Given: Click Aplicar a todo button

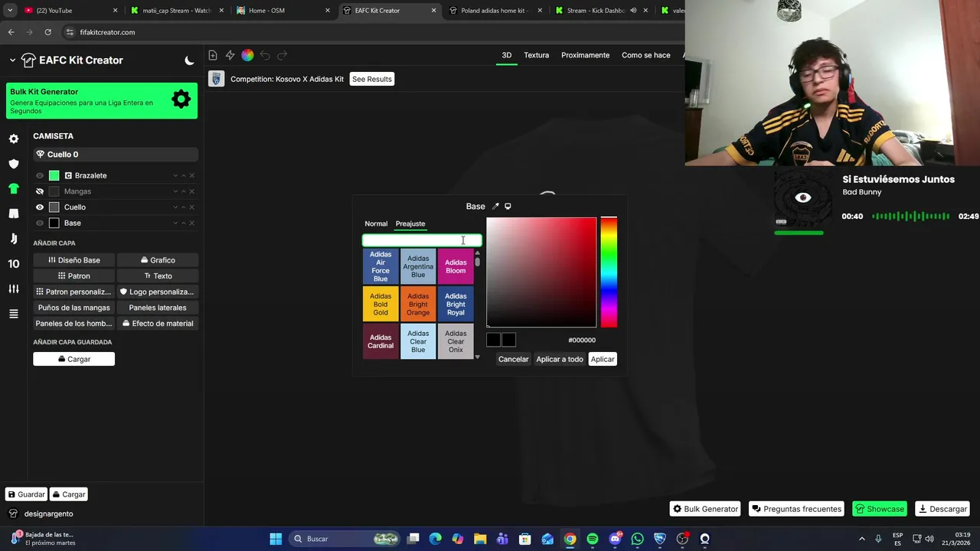Looking at the screenshot, I should [560, 359].
